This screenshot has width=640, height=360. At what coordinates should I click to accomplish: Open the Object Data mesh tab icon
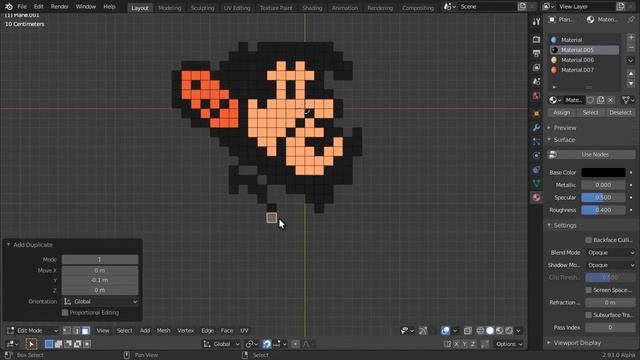536,184
